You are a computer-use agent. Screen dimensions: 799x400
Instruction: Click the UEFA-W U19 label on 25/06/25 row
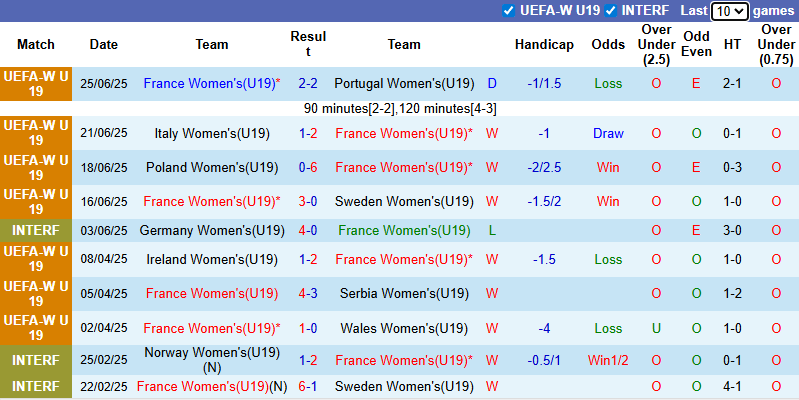36,83
